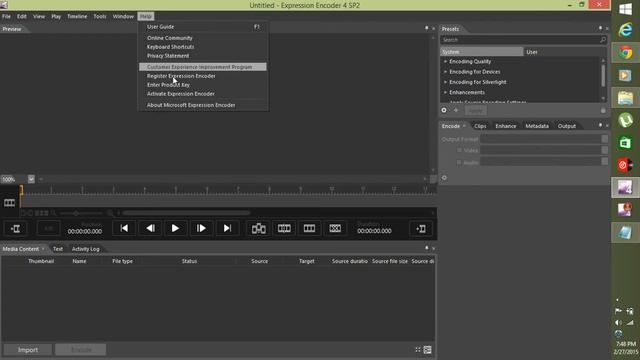Open the preview zoom 100% dropdown

pos(31,179)
